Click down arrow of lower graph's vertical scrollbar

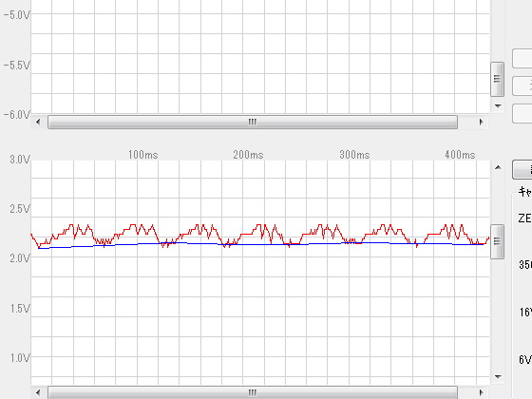pyautogui.click(x=498, y=376)
